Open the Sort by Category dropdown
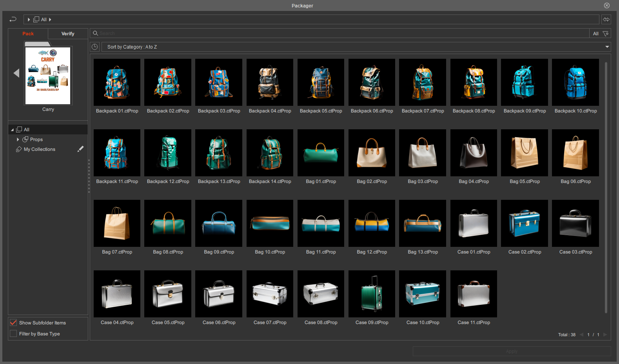Screen dimensions: 619x364 [356, 47]
